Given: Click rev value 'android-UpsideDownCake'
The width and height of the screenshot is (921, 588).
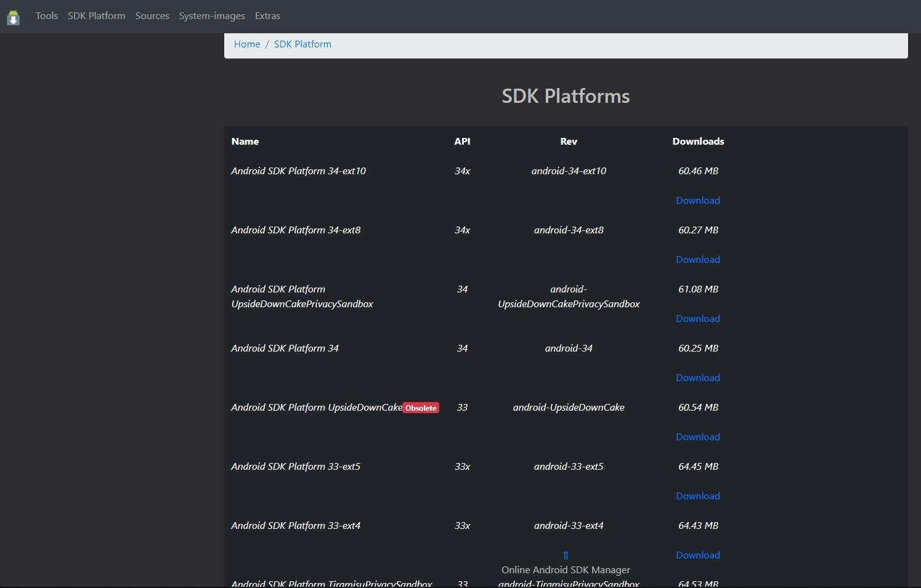Looking at the screenshot, I should coord(569,408).
